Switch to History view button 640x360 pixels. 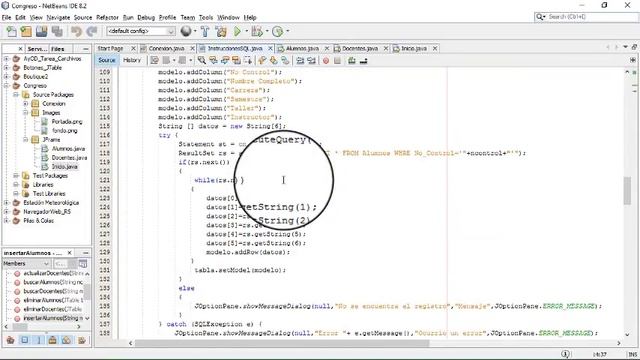coord(132,60)
